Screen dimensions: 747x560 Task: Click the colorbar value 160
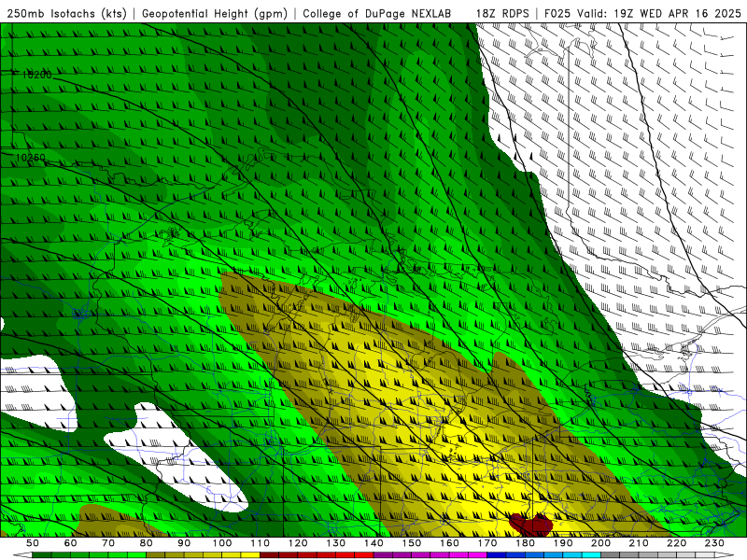tap(449, 543)
